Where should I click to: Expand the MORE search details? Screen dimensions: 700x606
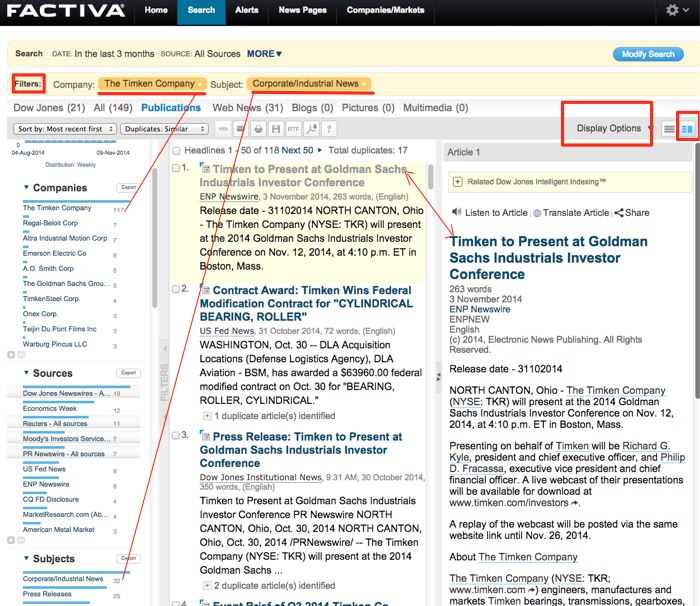pyautogui.click(x=264, y=54)
